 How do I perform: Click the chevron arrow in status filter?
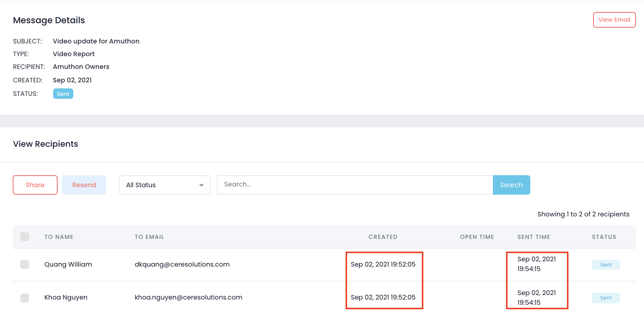(202, 185)
